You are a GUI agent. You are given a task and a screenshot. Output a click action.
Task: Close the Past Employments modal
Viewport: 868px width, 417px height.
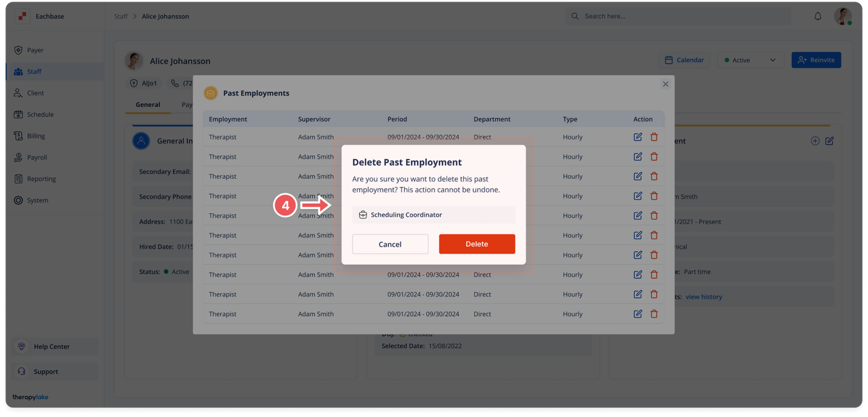(665, 84)
